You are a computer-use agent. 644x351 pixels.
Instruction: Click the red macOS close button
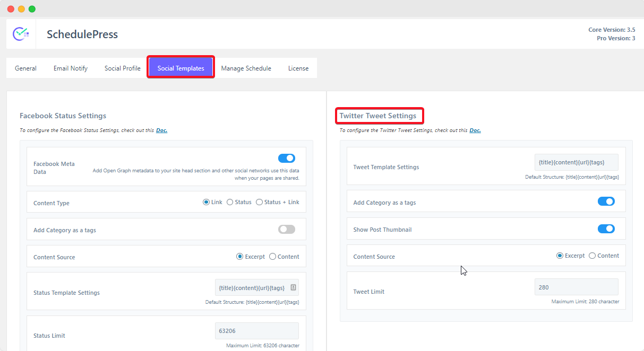tap(11, 9)
